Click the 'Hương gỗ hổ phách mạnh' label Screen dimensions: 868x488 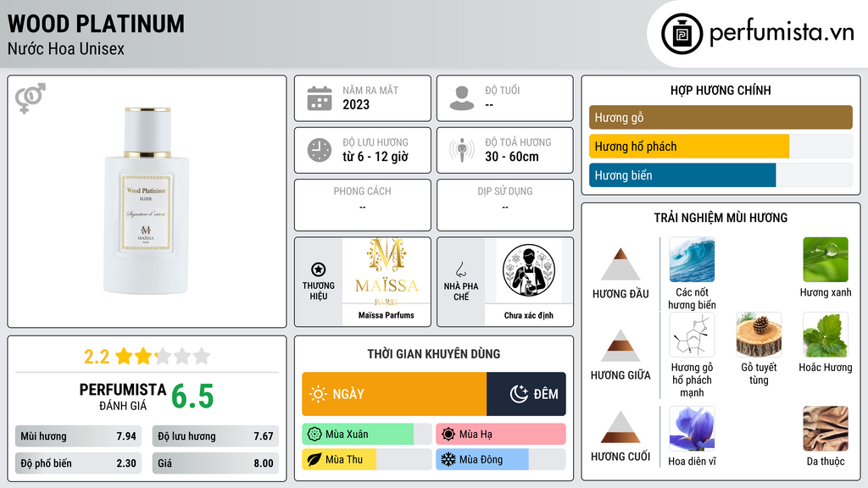tap(692, 380)
